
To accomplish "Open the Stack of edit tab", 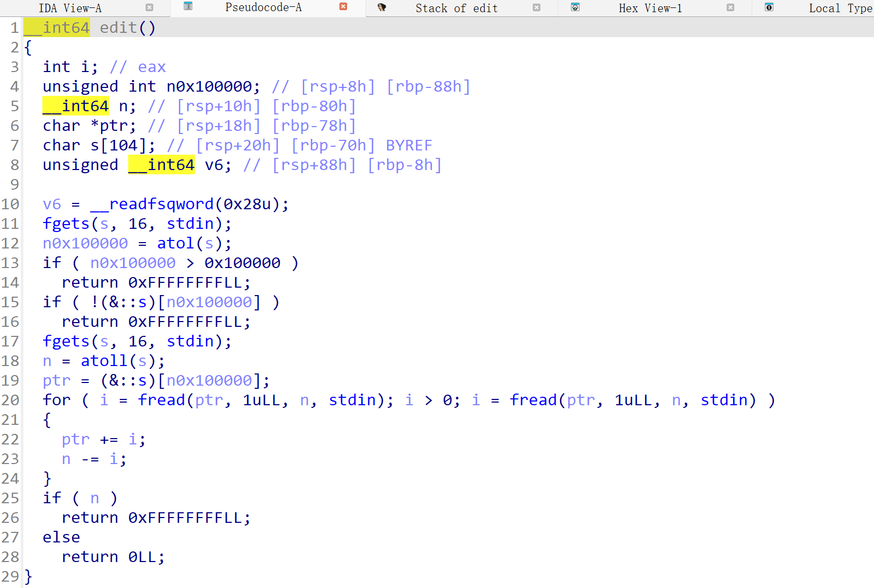I will pos(457,8).
